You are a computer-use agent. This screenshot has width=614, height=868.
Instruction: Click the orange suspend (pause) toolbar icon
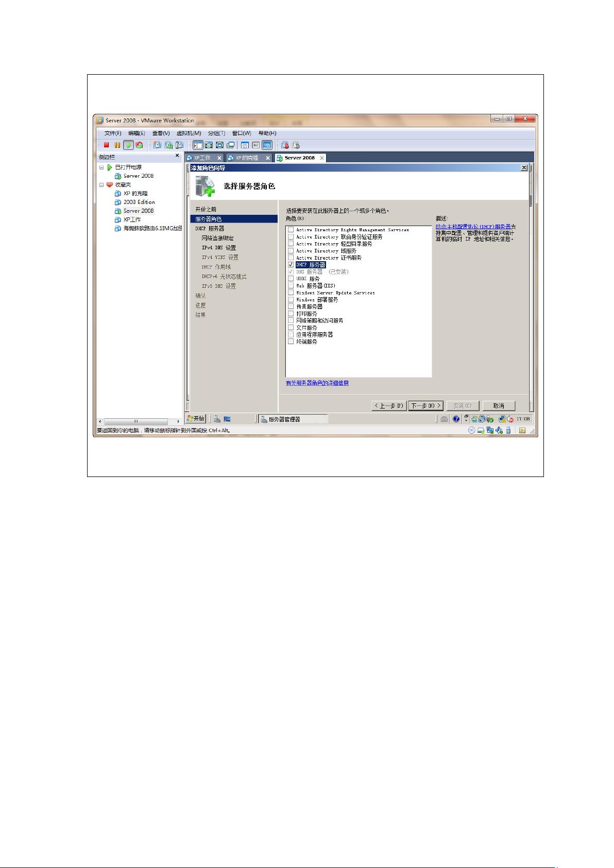(117, 145)
